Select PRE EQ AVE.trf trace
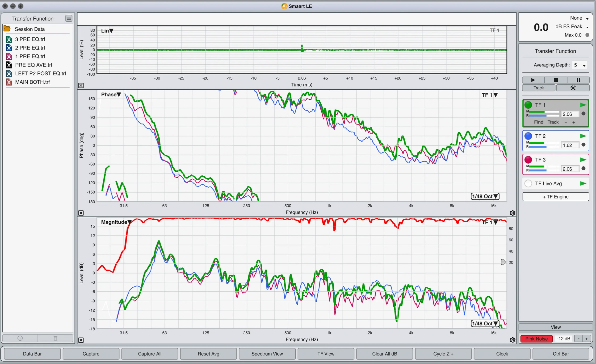Screen dimensions: 596x364 click(x=34, y=65)
